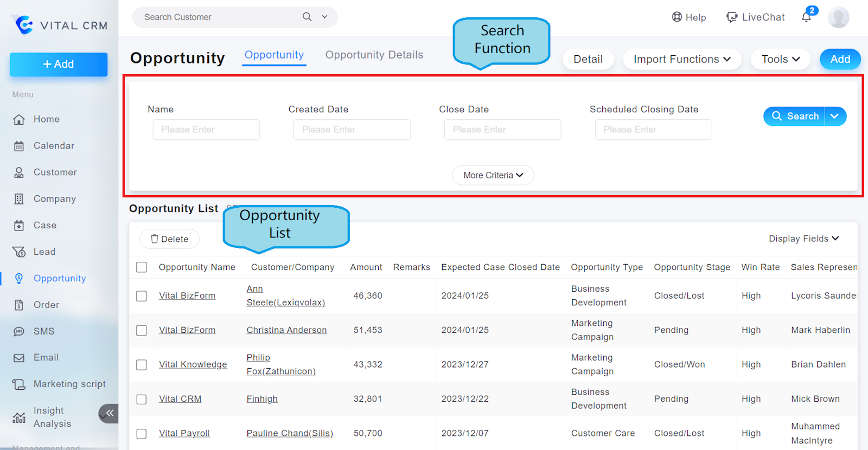Image resolution: width=868 pixels, height=450 pixels.
Task: Click the magnifier icon in Search Customer
Action: [307, 17]
